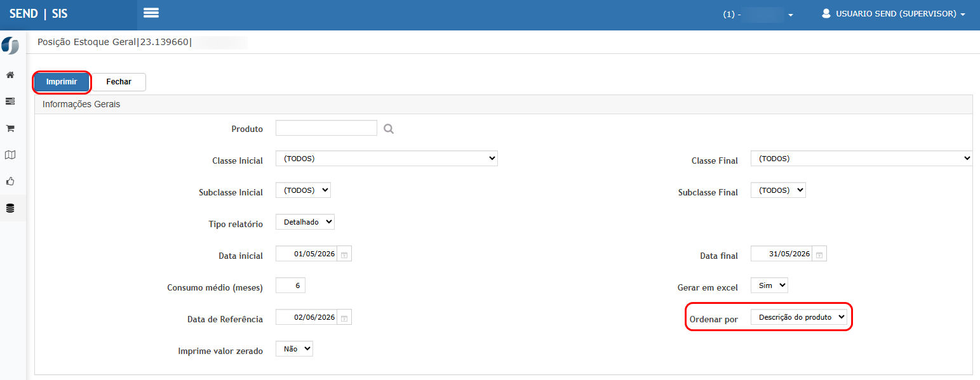The image size is (980, 380).
Task: Open the Classe Inicial dropdown
Action: click(387, 159)
